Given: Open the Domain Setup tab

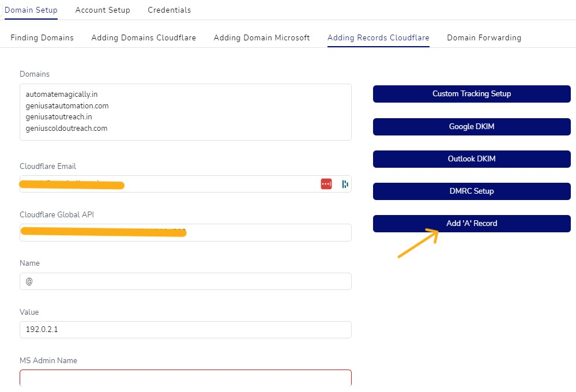Looking at the screenshot, I should pos(31,10).
